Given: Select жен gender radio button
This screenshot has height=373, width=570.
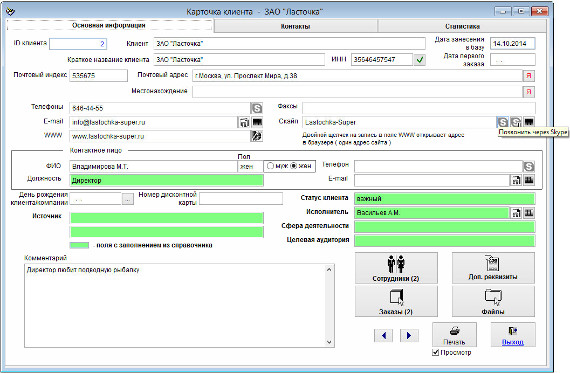Looking at the screenshot, I should 294,166.
